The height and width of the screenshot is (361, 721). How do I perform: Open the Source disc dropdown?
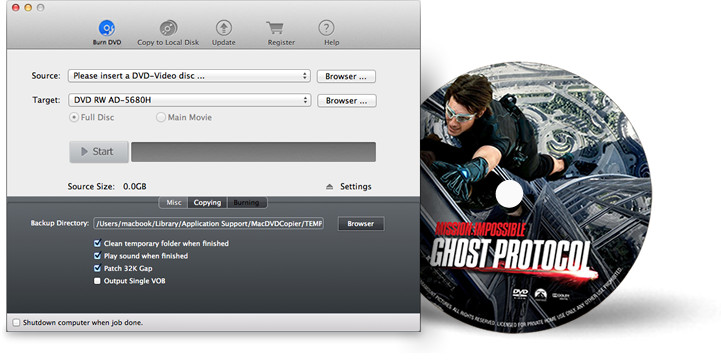(189, 76)
